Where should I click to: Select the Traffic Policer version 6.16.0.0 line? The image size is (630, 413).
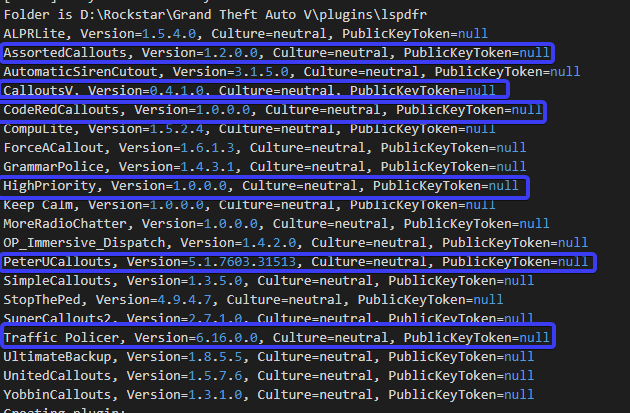pos(276,337)
